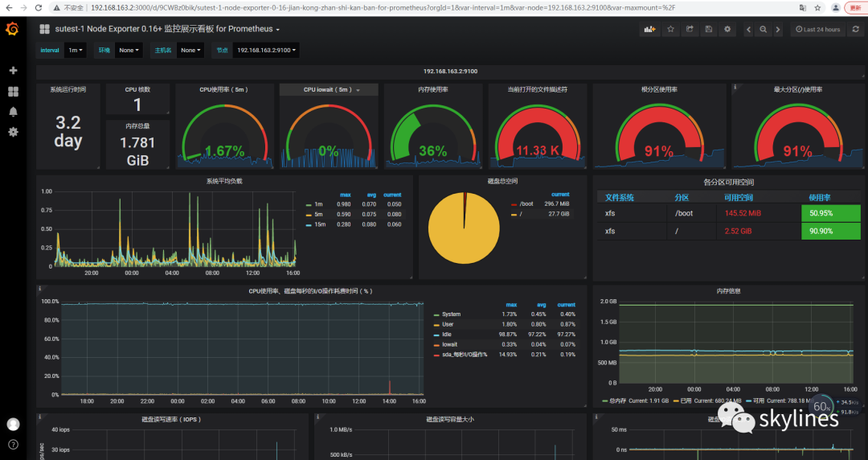Click the Add panel icon in toolbar
Viewport: 868px width, 460px height.
click(x=649, y=30)
